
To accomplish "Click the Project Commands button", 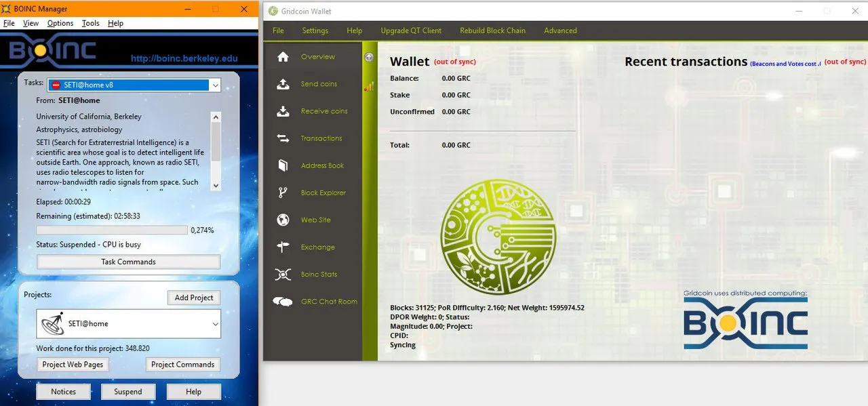I will tap(182, 365).
